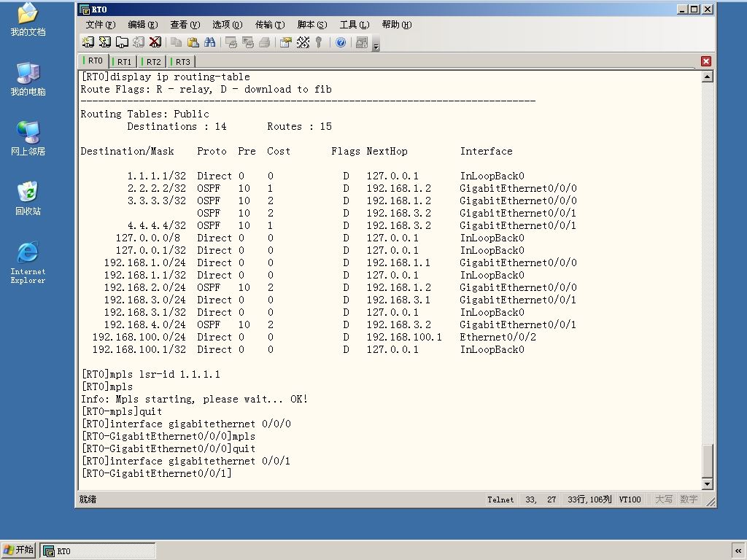The image size is (747, 560).
Task: Click the Find binoculars icon
Action: (x=209, y=42)
